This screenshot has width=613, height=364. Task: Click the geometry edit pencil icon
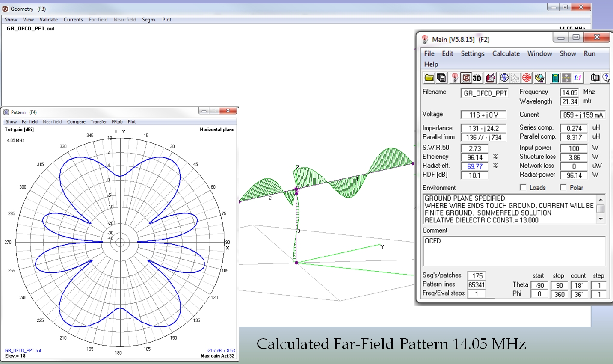490,78
